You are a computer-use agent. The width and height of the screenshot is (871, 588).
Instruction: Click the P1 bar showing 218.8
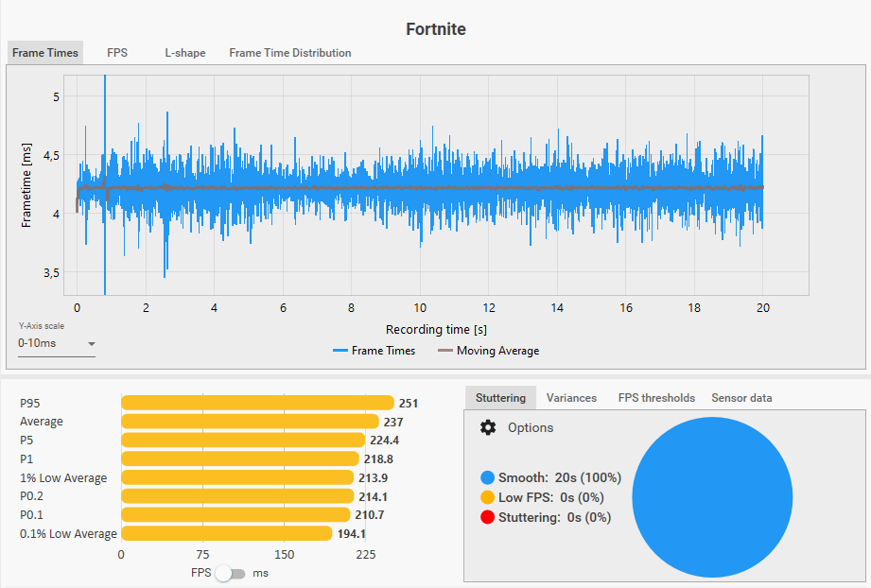click(x=240, y=458)
